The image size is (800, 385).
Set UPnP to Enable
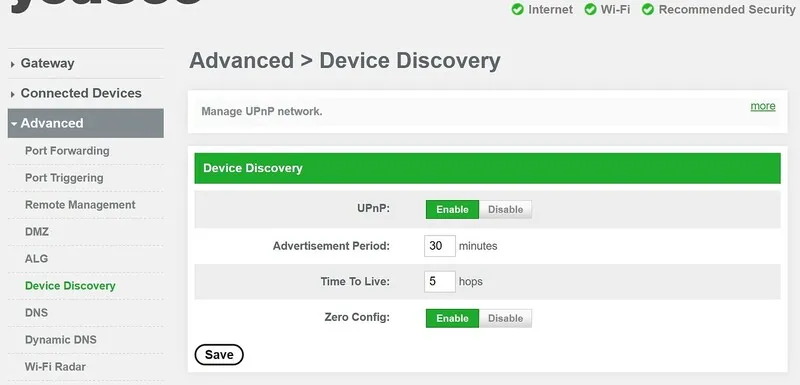[452, 210]
